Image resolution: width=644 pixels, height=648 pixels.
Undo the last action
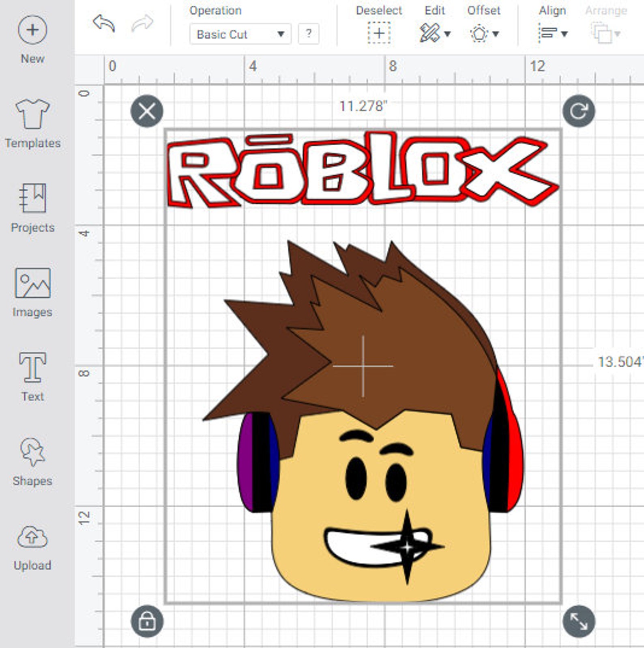(x=104, y=24)
